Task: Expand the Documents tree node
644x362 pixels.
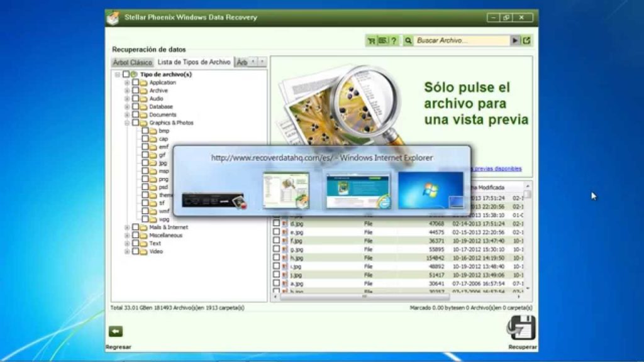Action: click(127, 115)
